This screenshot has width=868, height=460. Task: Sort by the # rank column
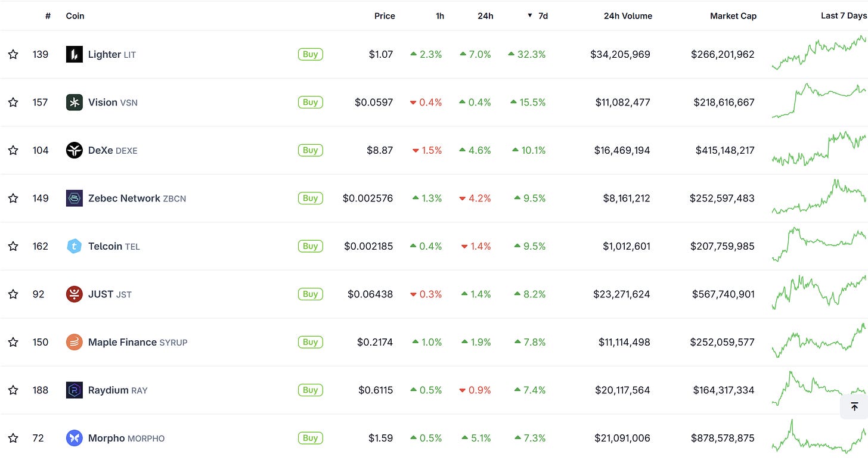point(48,16)
